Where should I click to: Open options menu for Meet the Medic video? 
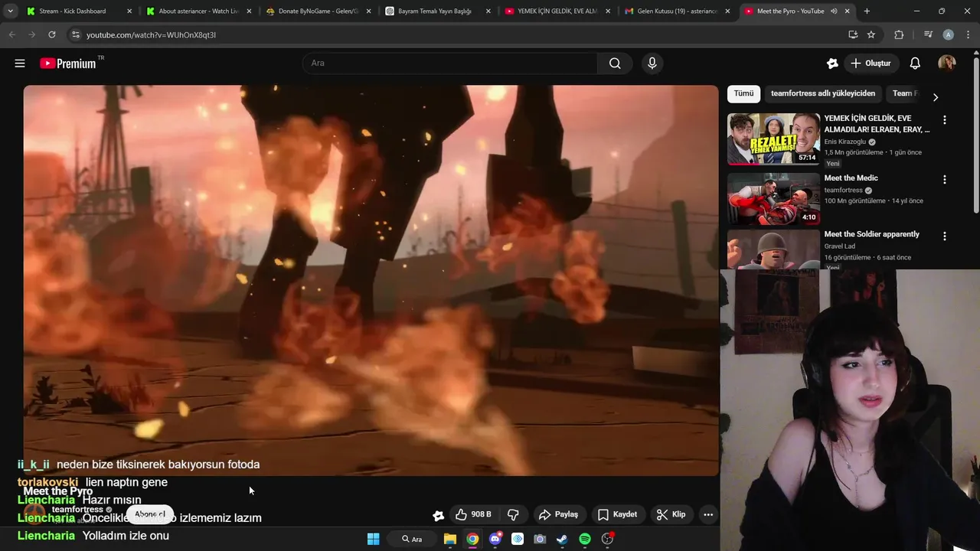(944, 179)
